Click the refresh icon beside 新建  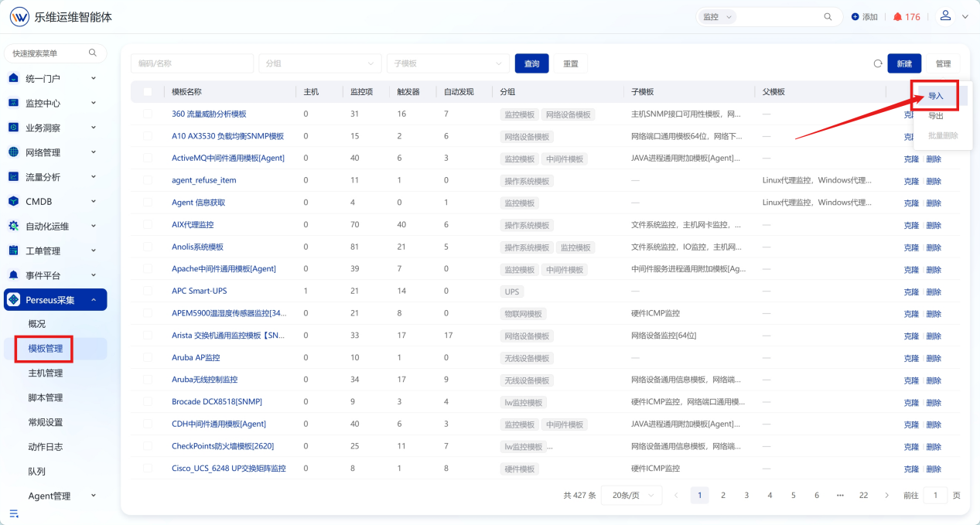pos(878,64)
